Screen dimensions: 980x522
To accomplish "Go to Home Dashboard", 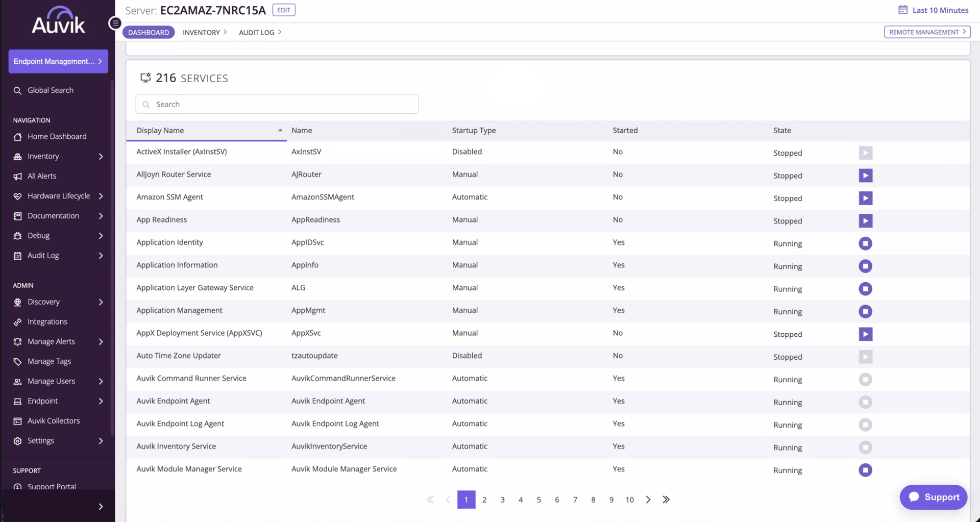I will point(57,136).
